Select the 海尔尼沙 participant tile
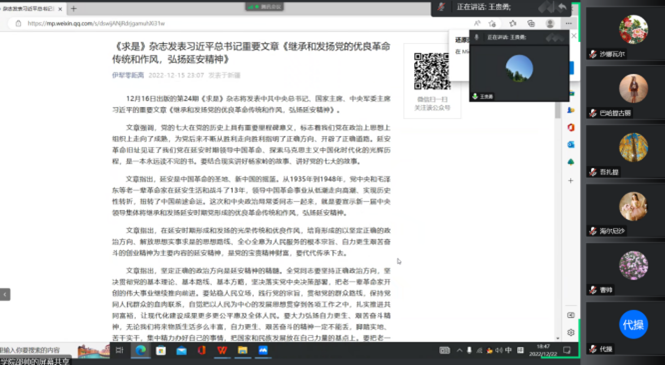The height and width of the screenshot is (365, 665). click(626, 210)
